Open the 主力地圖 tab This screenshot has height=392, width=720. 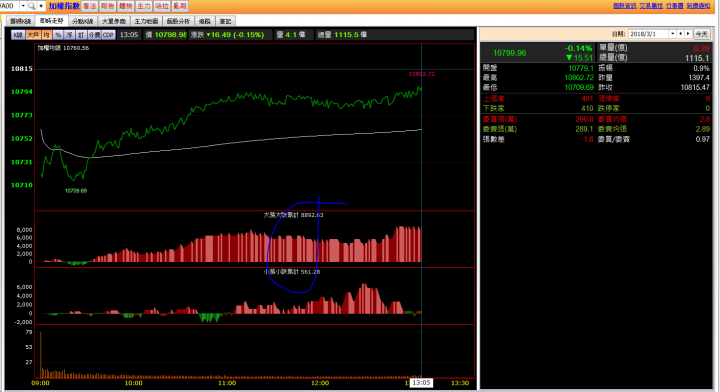click(146, 21)
